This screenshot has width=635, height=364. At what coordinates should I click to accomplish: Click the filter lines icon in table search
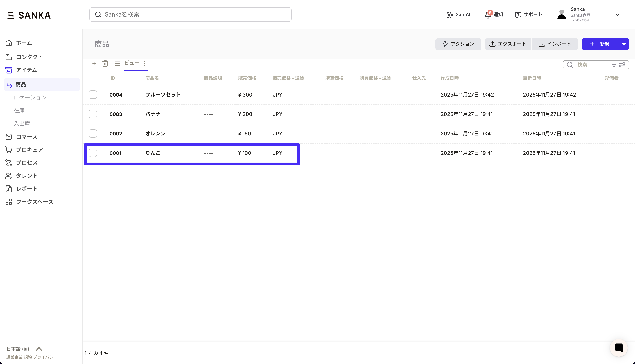coord(614,65)
